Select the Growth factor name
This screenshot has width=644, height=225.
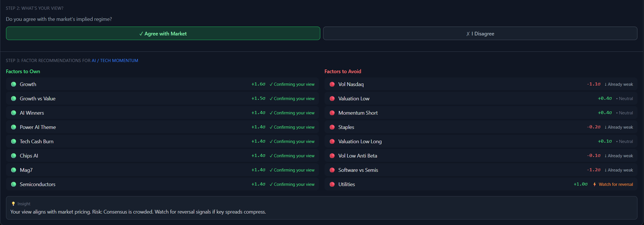point(28,84)
